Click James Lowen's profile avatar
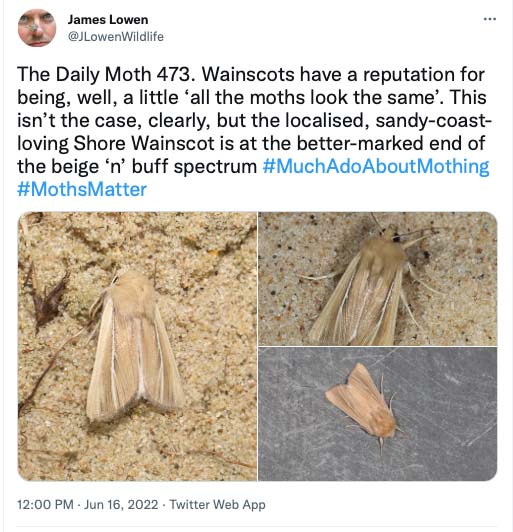Image resolution: width=513 pixels, height=532 pixels. (37, 28)
